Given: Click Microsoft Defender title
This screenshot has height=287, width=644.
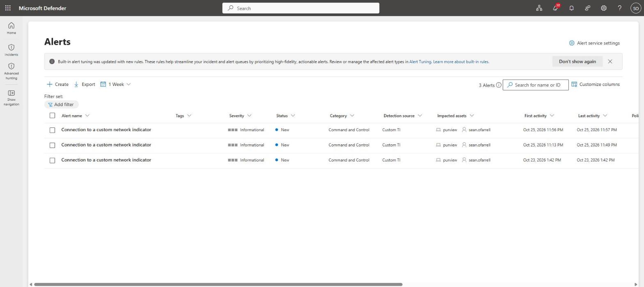Looking at the screenshot, I should [x=42, y=8].
